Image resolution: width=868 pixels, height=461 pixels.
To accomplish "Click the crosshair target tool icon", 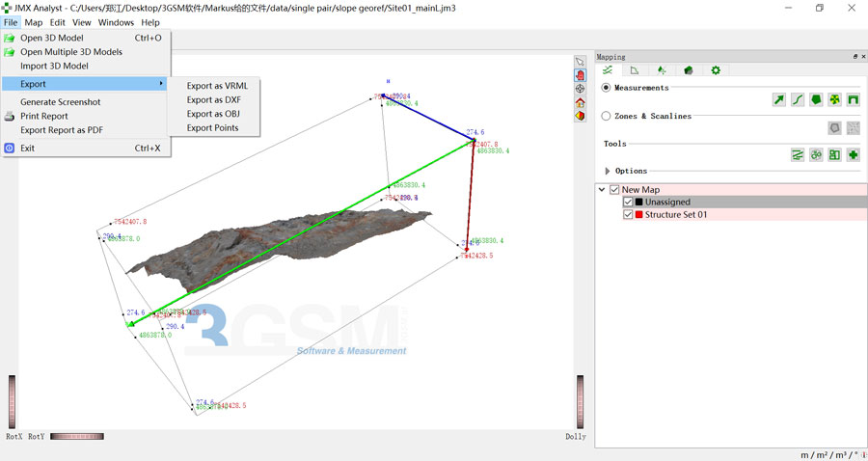I will 581,89.
